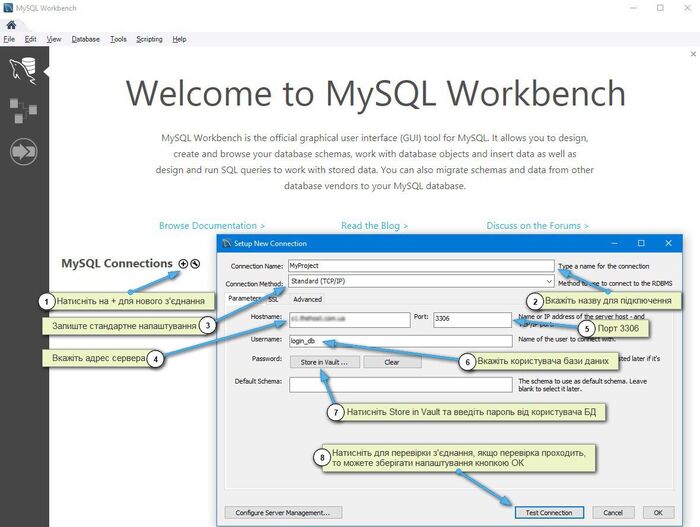Click Configure Server Management button
Screen dimensions: 700x527
pos(283,513)
